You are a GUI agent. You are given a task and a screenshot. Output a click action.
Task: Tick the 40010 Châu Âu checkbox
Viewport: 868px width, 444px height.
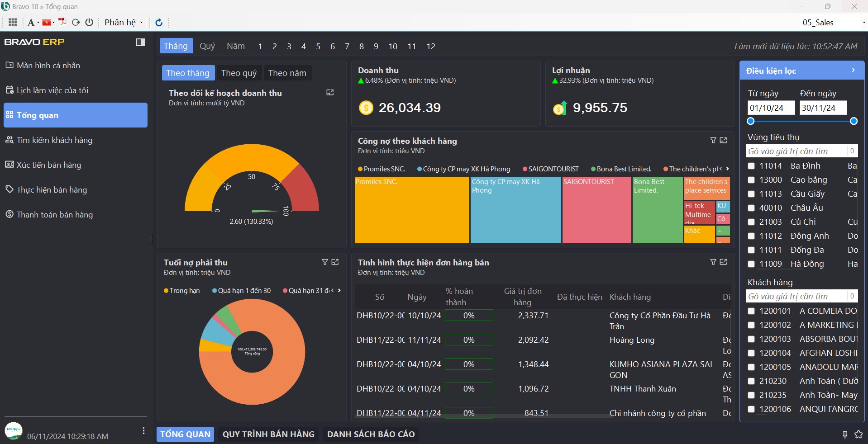pos(751,208)
